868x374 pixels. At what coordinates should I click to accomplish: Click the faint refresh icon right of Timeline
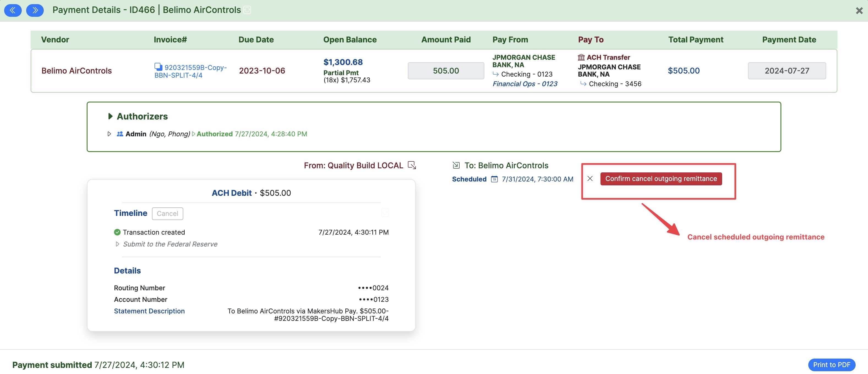385,212
